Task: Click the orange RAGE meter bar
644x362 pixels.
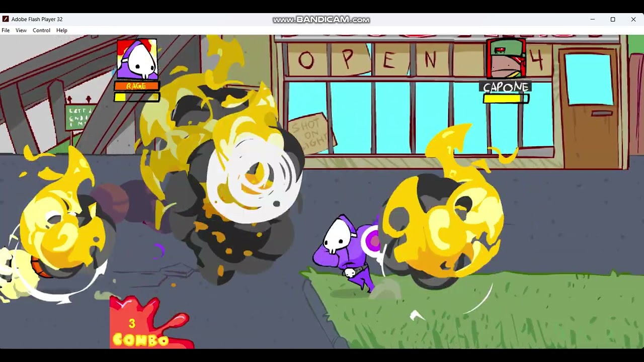Action: click(137, 86)
